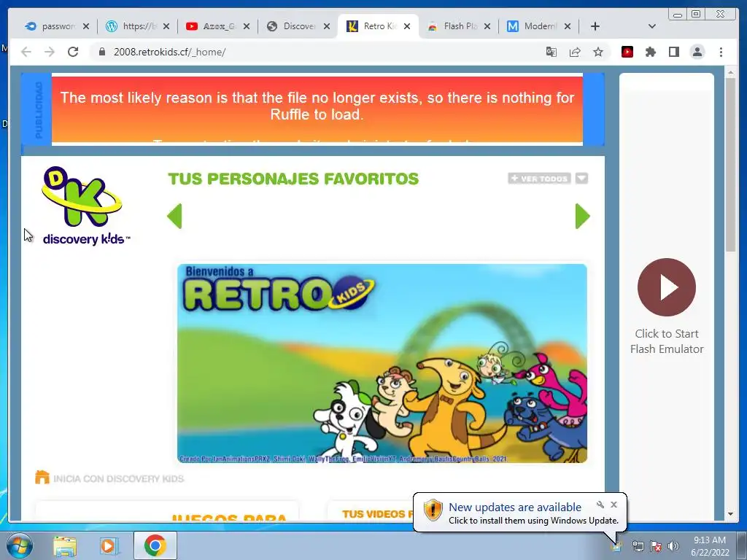Click the Chrome taskbar icon
The width and height of the screenshot is (747, 560).
tap(155, 545)
